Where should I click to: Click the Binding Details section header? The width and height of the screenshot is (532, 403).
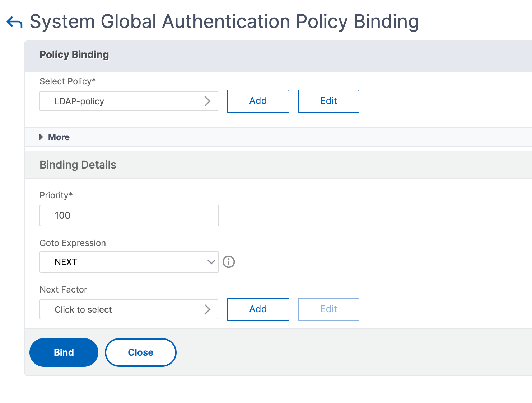pyautogui.click(x=78, y=165)
